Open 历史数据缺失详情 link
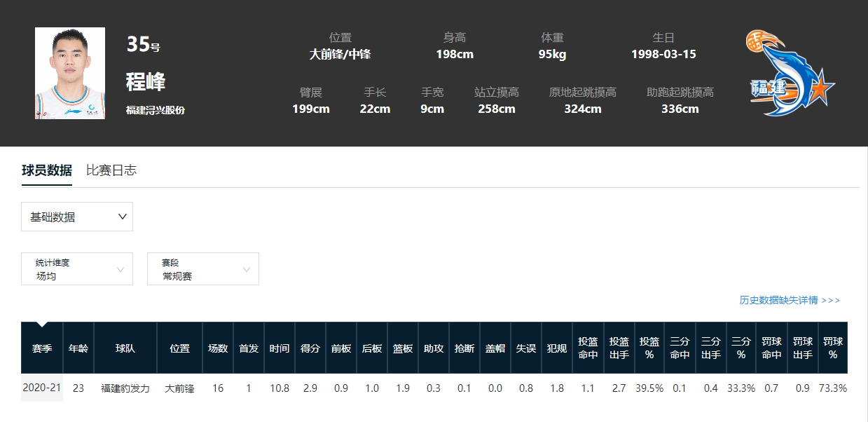Screen dimensions: 868x422 [x=790, y=300]
